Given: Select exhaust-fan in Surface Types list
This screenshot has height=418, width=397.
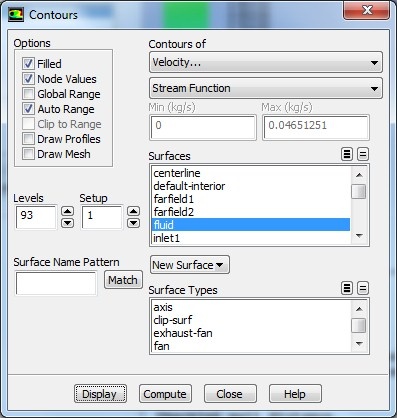Looking at the screenshot, I should coord(251,333).
